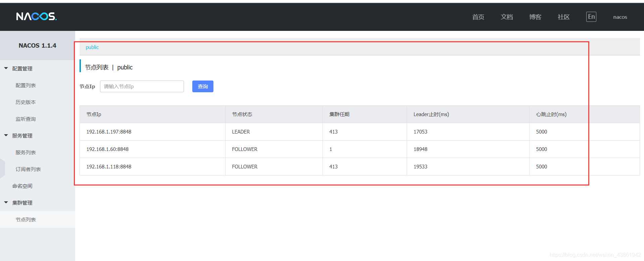Select node 192.168.1.60:8848
Image resolution: width=644 pixels, height=261 pixels.
[x=107, y=149]
